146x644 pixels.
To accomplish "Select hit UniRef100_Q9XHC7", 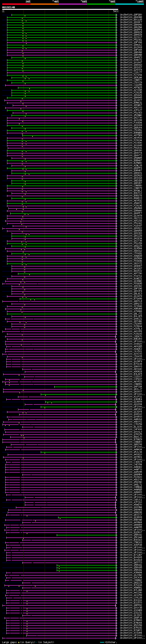I will point(131,22).
